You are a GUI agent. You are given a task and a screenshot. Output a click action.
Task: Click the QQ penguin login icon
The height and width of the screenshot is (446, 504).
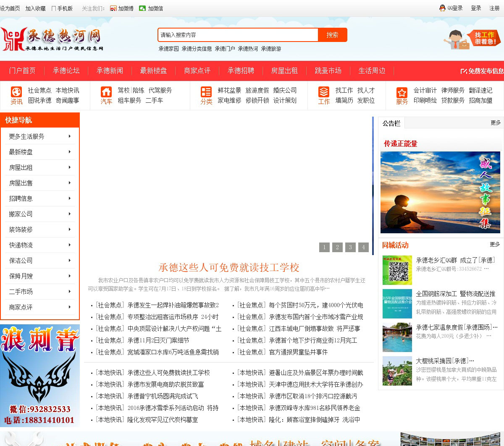click(x=442, y=8)
